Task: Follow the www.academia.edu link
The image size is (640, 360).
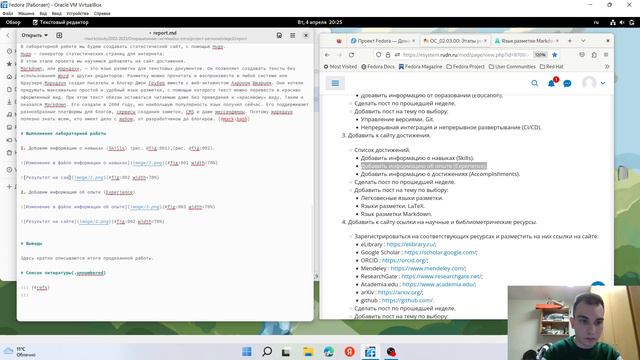Action: click(438, 284)
